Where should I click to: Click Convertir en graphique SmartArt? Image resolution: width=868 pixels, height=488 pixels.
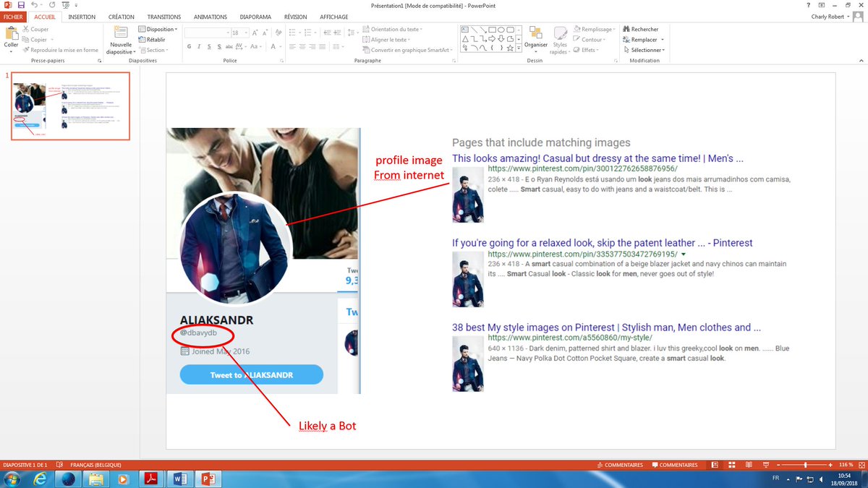pyautogui.click(x=407, y=50)
